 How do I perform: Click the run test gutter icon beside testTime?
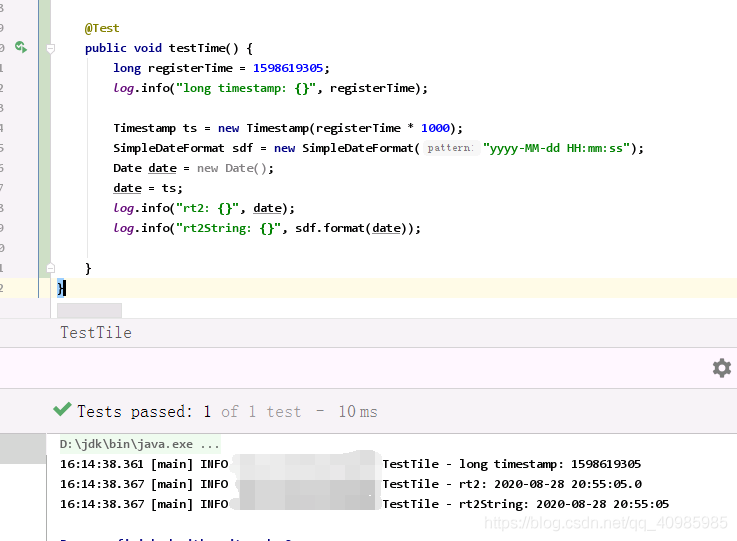(x=21, y=47)
